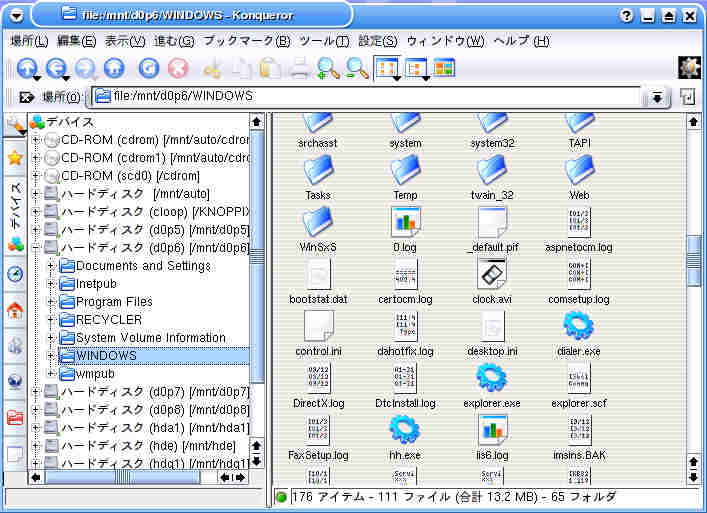
Task: Select the dialer.exe file icon
Action: [578, 334]
